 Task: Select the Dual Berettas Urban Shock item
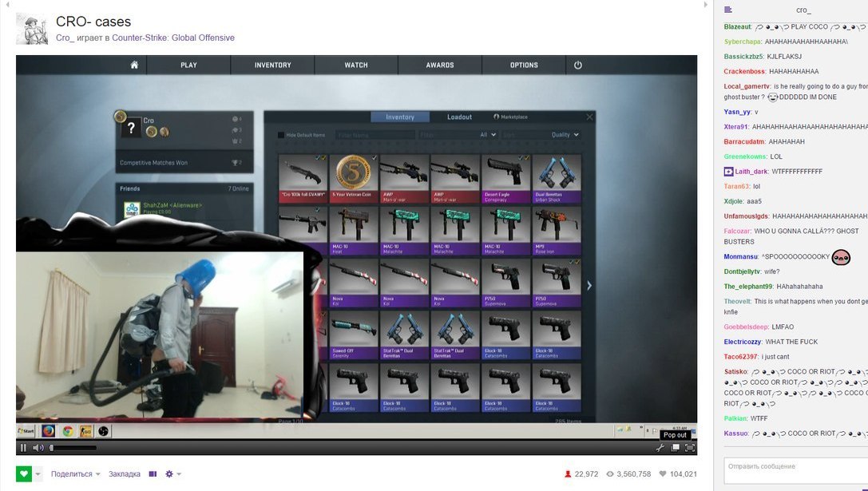pyautogui.click(x=557, y=178)
